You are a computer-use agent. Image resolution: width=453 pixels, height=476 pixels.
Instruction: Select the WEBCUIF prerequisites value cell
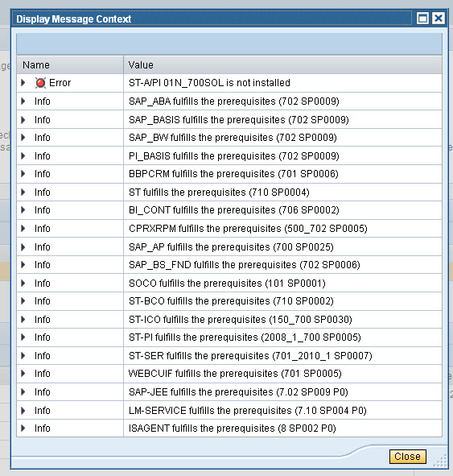(x=282, y=374)
